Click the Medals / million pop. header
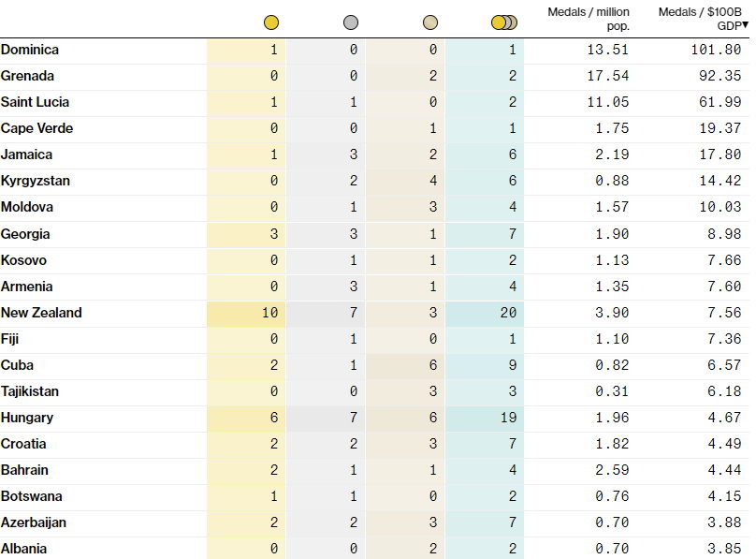The image size is (756, 559). [x=589, y=19]
